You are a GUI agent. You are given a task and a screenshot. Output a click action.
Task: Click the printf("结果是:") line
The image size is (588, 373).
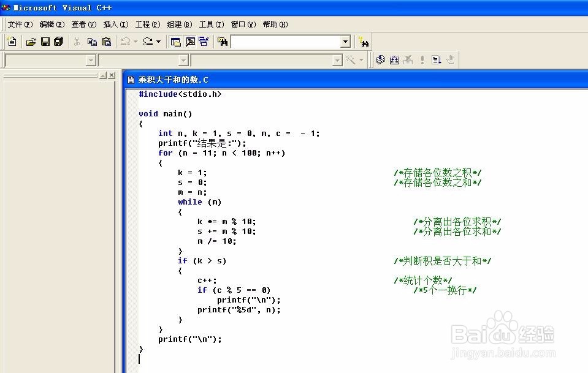202,143
